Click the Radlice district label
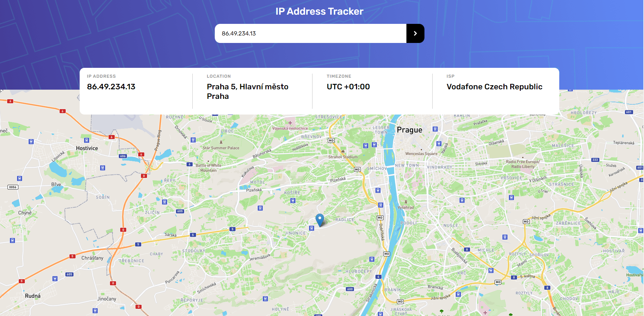 [x=345, y=220]
